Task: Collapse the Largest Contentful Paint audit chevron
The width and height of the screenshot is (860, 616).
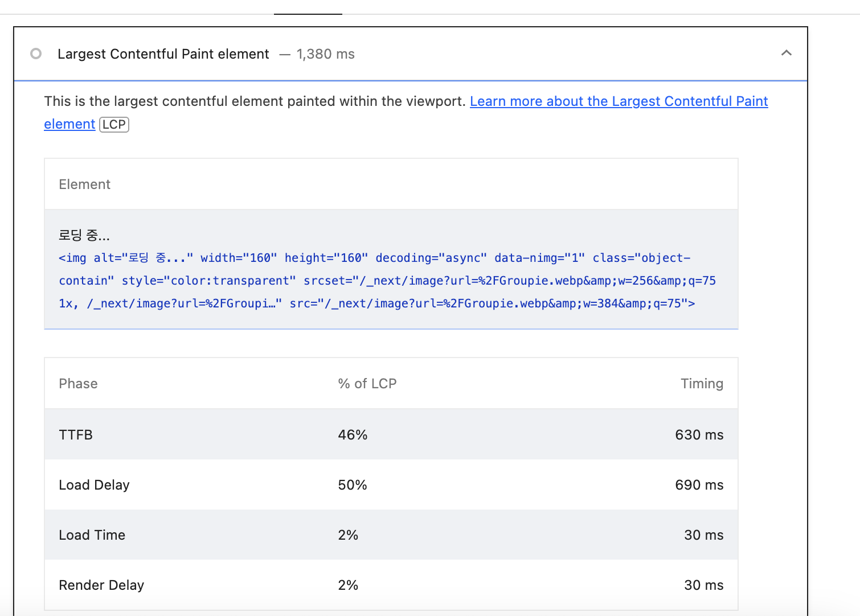Action: click(786, 53)
